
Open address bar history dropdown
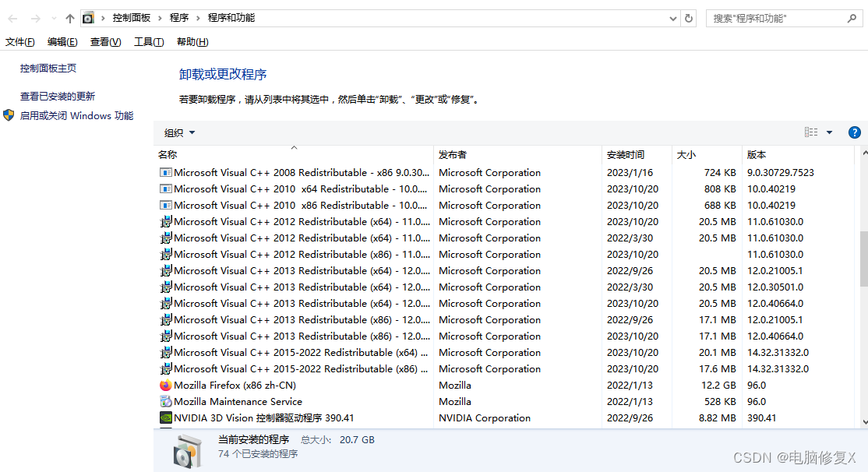[672, 18]
